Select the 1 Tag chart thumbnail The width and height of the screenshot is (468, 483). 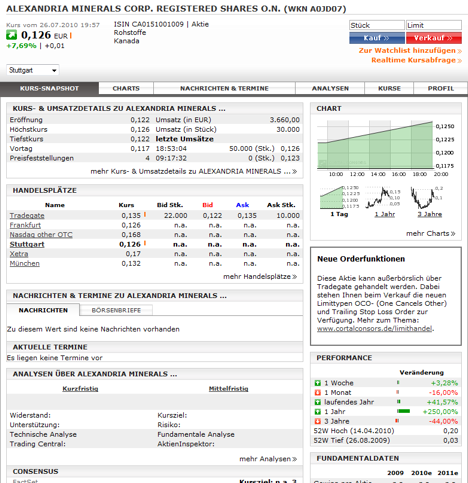pyautogui.click(x=340, y=197)
